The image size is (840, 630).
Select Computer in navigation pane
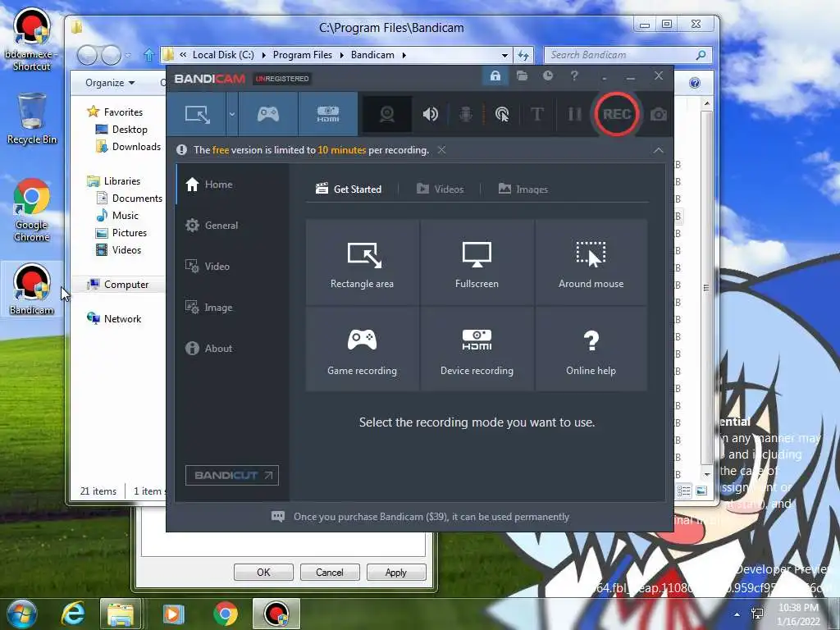pos(118,285)
